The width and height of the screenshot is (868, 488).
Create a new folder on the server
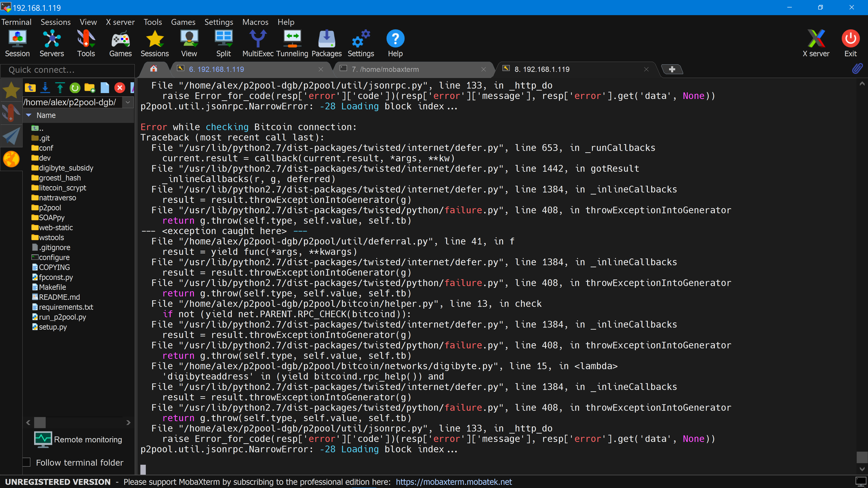tap(89, 88)
